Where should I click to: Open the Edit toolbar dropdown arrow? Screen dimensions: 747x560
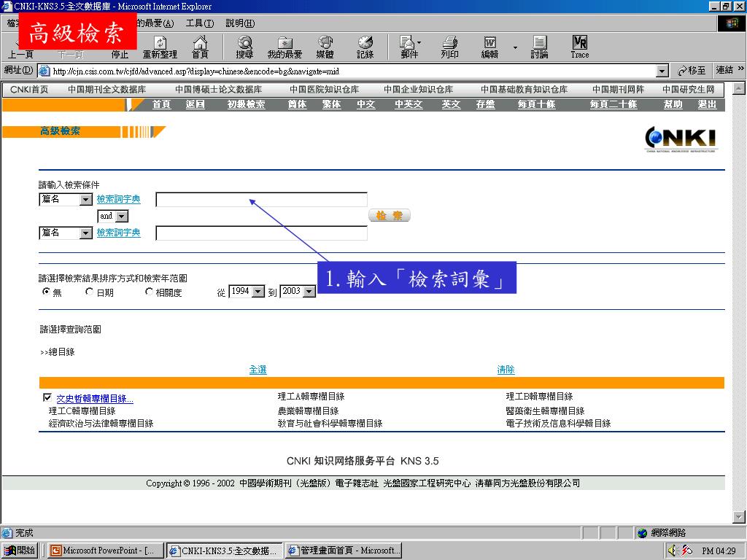(515, 47)
